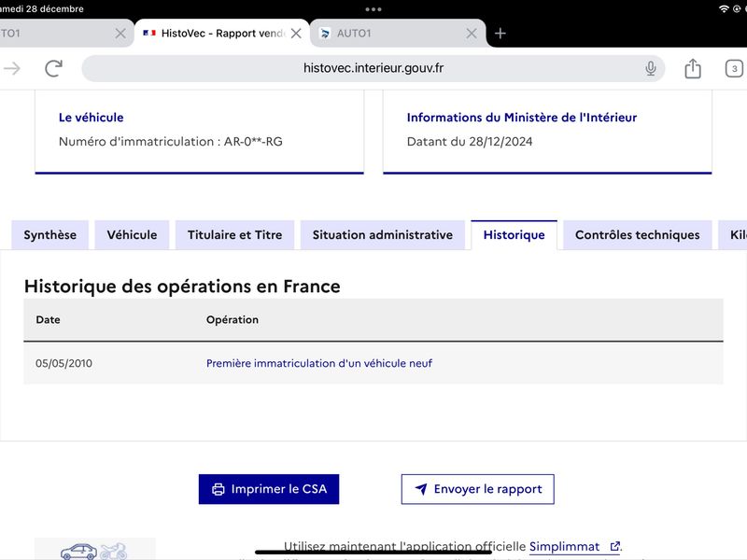Show the open tabs counter

(734, 68)
